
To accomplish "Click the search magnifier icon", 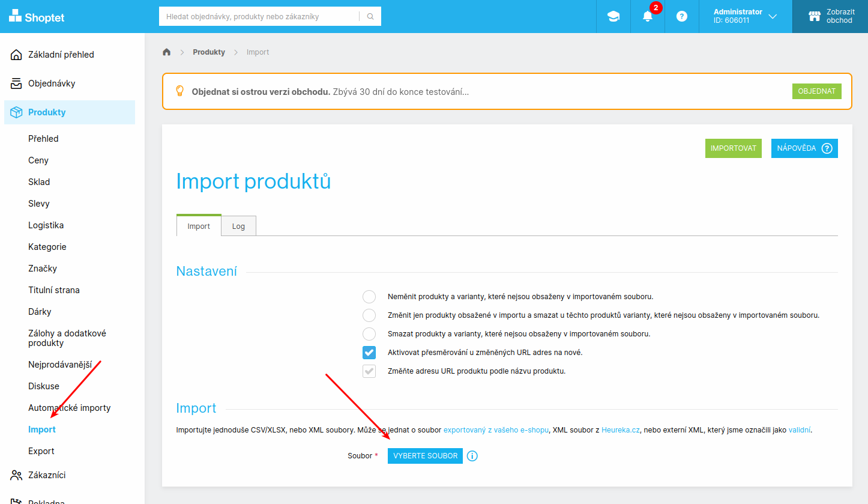I will 370,17.
